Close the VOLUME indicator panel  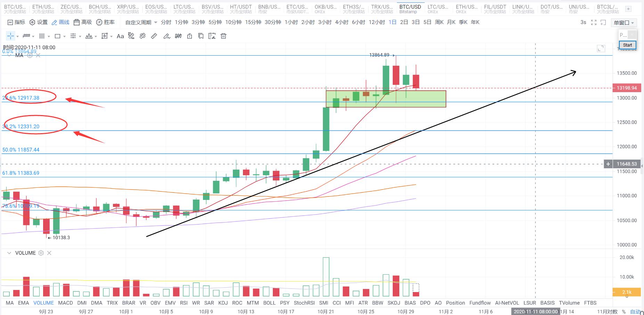pos(49,253)
